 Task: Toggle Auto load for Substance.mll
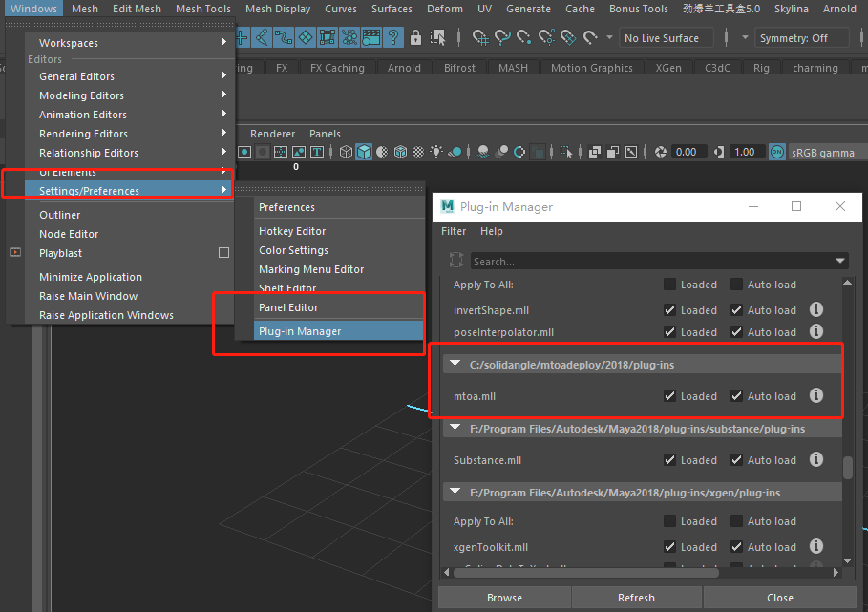(737, 460)
